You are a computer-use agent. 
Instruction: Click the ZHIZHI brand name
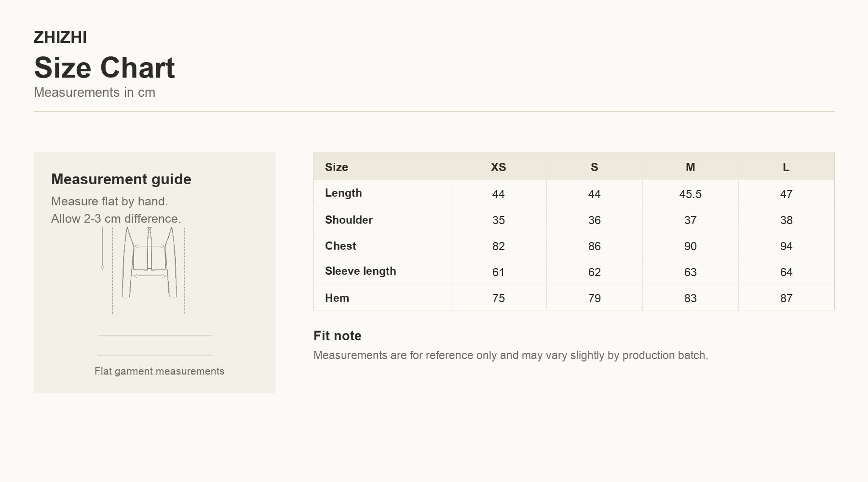tap(60, 37)
